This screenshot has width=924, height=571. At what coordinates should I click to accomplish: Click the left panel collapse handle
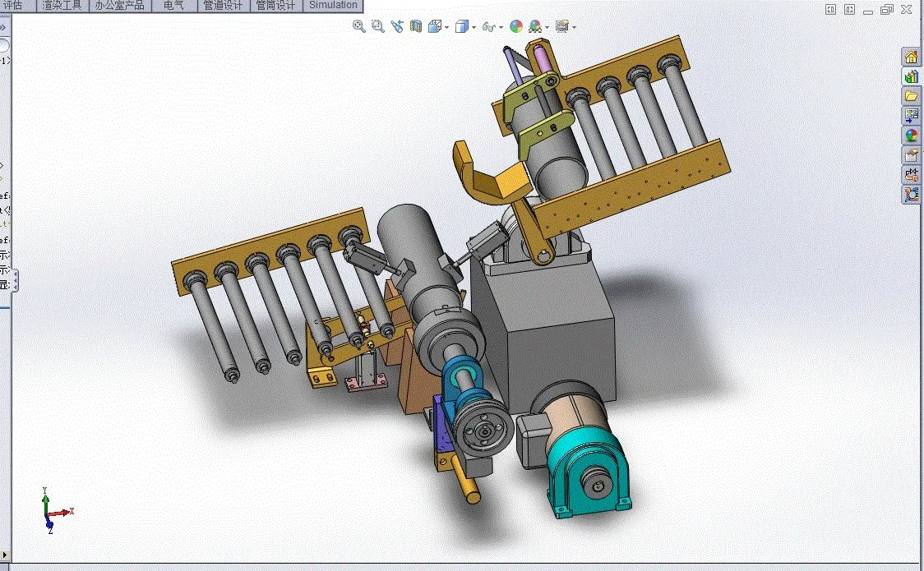[x=15, y=280]
